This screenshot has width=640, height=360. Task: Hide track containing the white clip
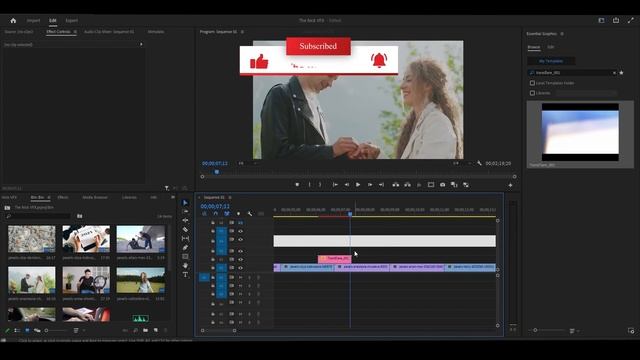pos(240,240)
